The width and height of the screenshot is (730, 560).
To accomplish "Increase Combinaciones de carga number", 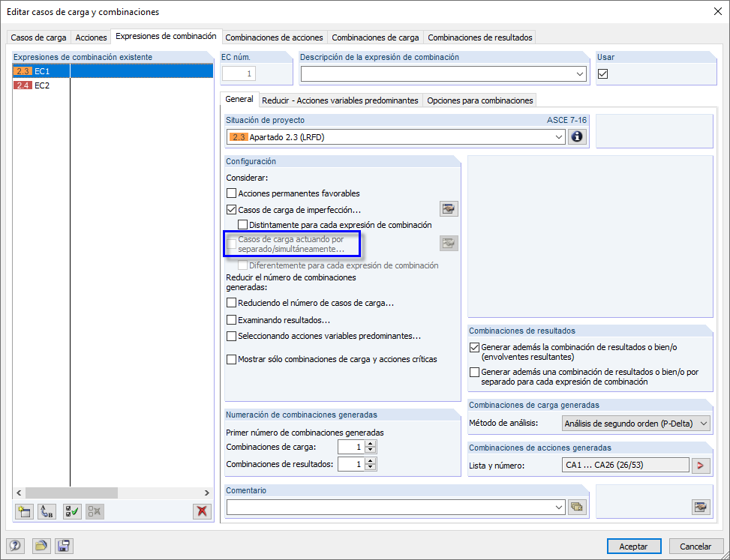I will tap(371, 444).
